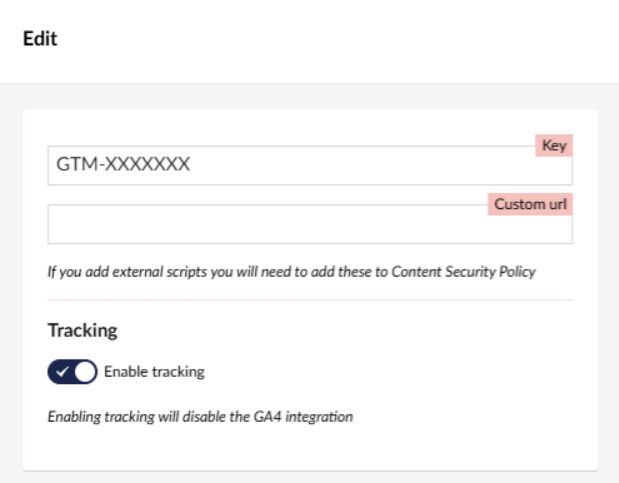This screenshot has height=483, width=619.
Task: Click the checkmark icon inside the tracking switch
Action: click(60, 372)
